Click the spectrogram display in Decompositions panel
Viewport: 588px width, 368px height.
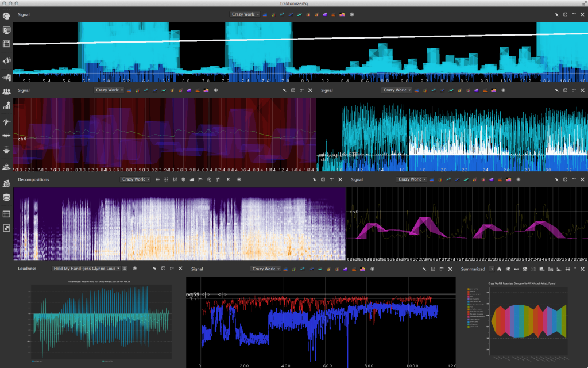178,224
